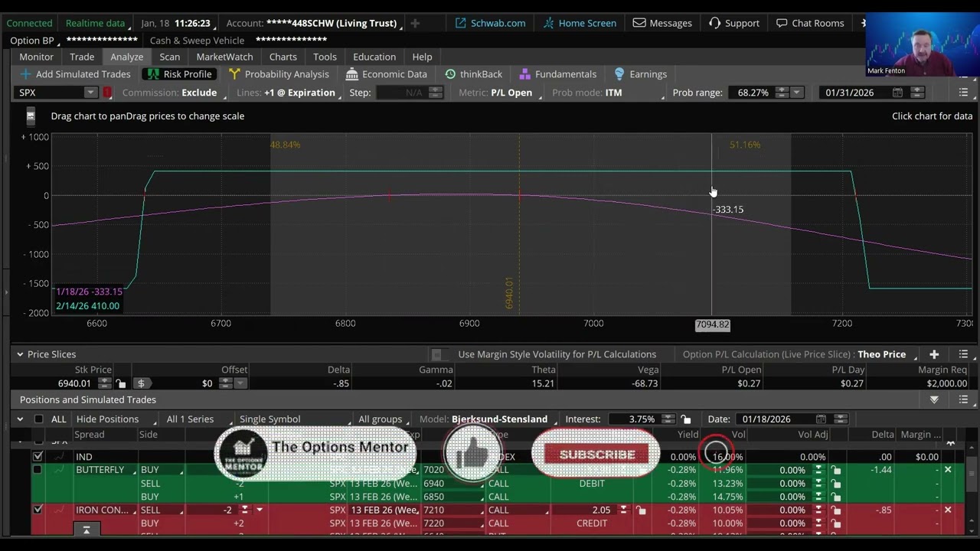This screenshot has height=551, width=980.
Task: Toggle Use Margin Style Volatility for P/L Calculations
Action: (x=437, y=354)
